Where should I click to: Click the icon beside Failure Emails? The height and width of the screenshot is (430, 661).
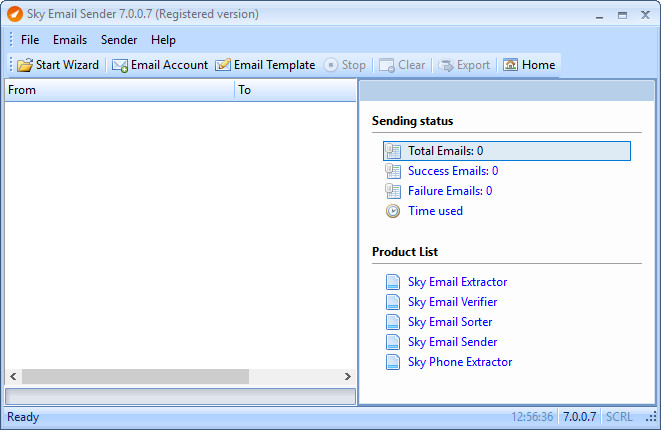393,191
